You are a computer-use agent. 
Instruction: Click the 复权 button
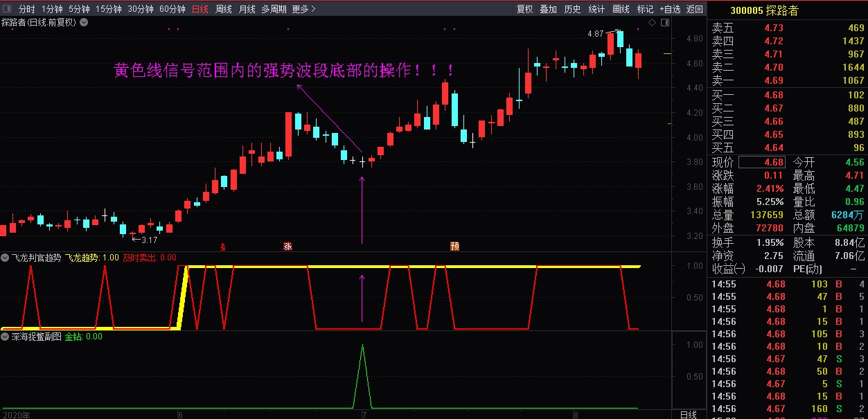click(x=524, y=9)
